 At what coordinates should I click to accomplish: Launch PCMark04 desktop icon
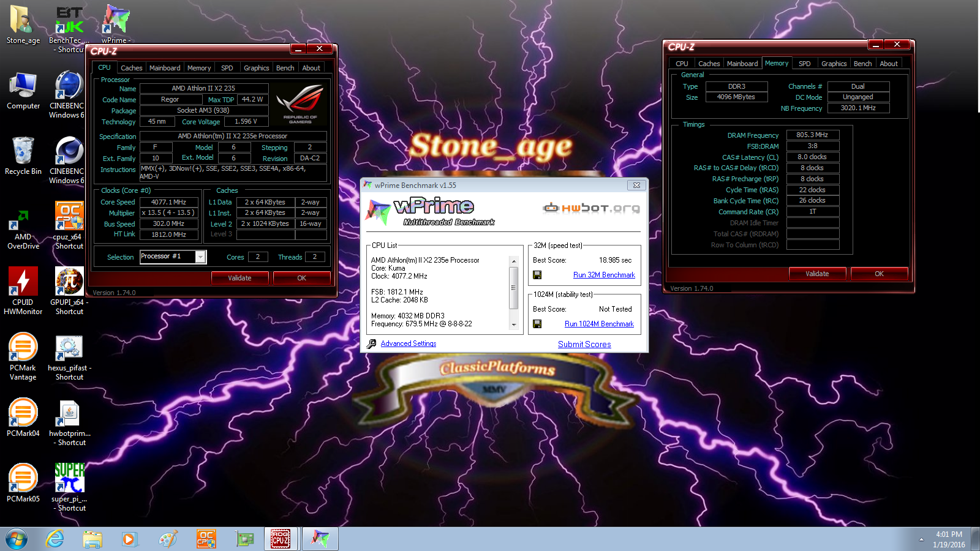pyautogui.click(x=23, y=418)
